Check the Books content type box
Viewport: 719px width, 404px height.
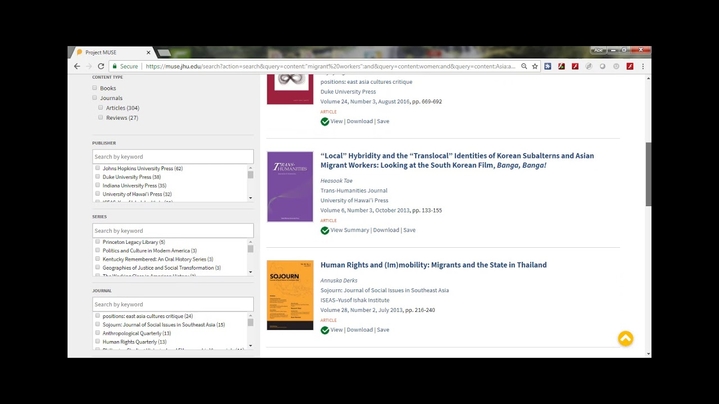tap(94, 88)
